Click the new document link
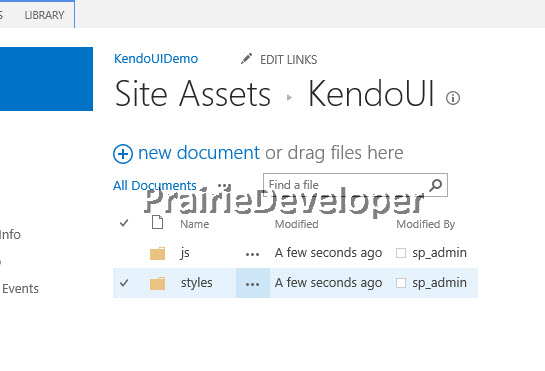Image resolution: width=545 pixels, height=371 pixels. pos(199,153)
